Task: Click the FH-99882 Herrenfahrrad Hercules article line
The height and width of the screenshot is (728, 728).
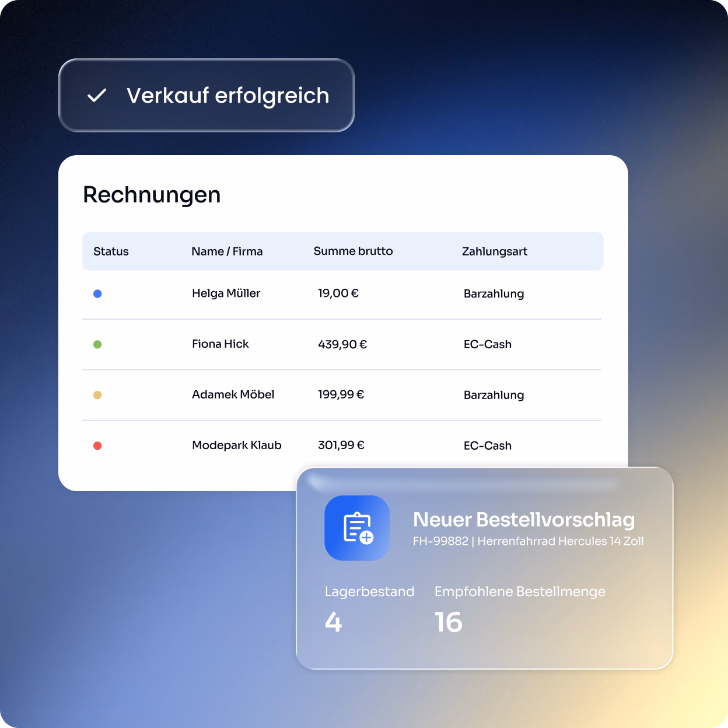Action: 528,541
